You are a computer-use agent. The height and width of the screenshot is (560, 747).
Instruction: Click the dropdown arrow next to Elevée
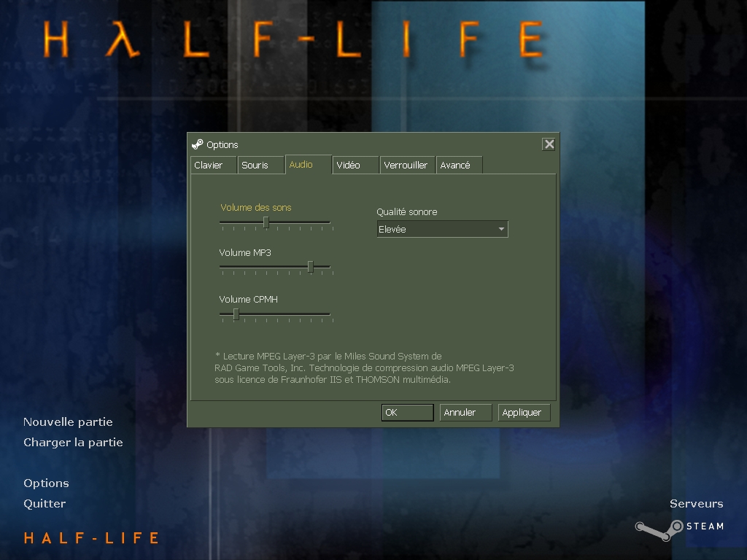(x=501, y=229)
